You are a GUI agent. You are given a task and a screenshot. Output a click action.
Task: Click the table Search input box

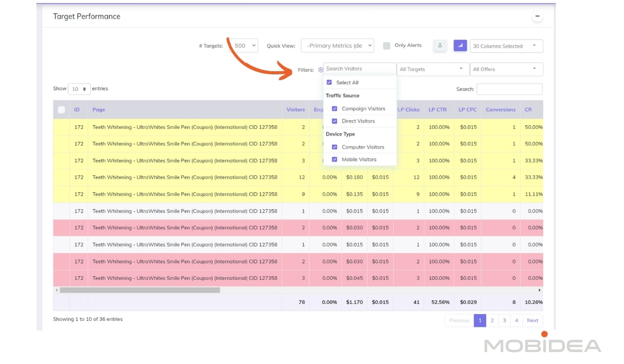click(x=510, y=89)
